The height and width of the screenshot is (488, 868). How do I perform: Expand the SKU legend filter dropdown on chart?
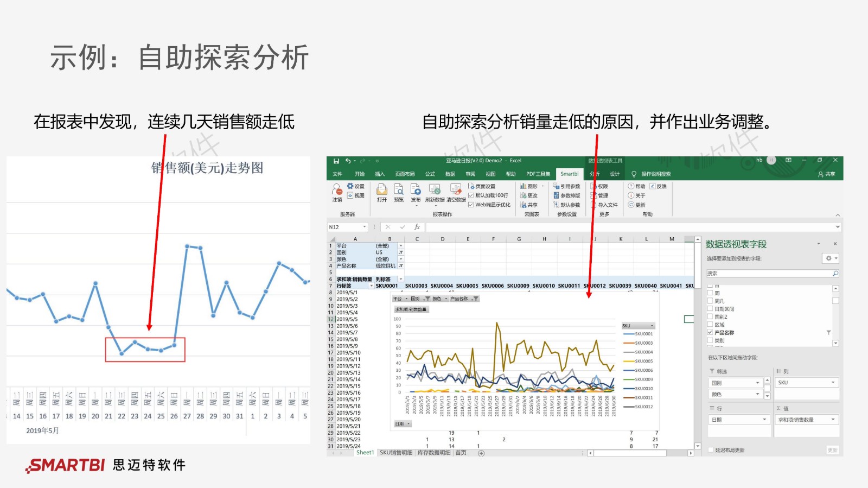point(652,326)
